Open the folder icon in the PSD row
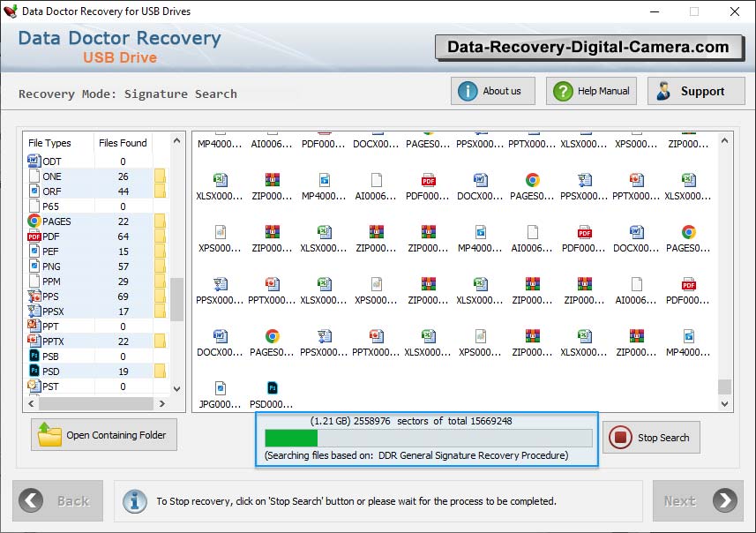This screenshot has width=756, height=533. [160, 371]
